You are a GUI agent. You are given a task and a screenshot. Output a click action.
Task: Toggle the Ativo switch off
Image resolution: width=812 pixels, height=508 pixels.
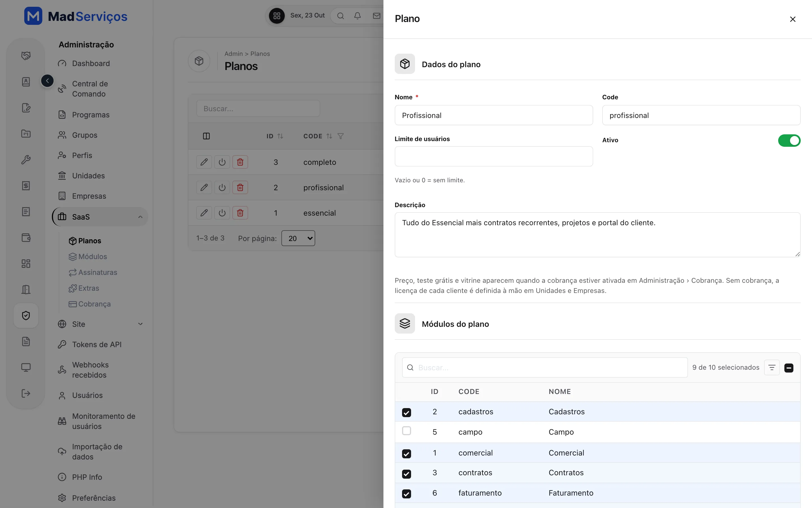[789, 141]
